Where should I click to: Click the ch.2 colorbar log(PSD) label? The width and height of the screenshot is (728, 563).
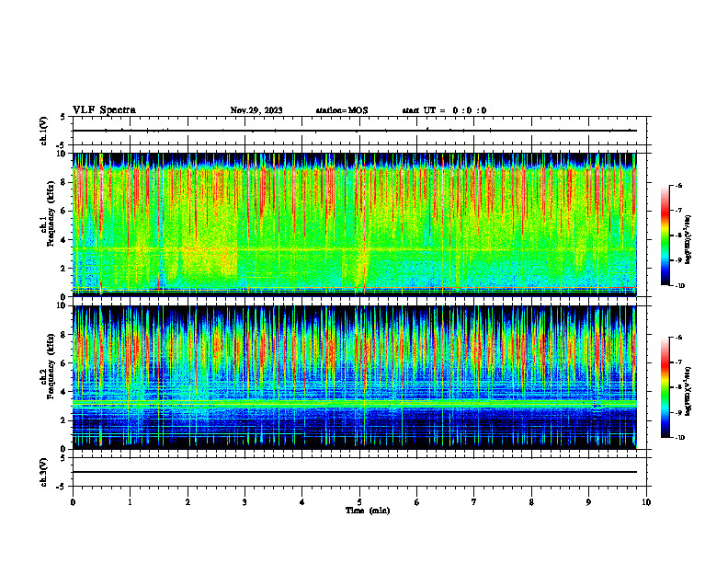tap(688, 390)
